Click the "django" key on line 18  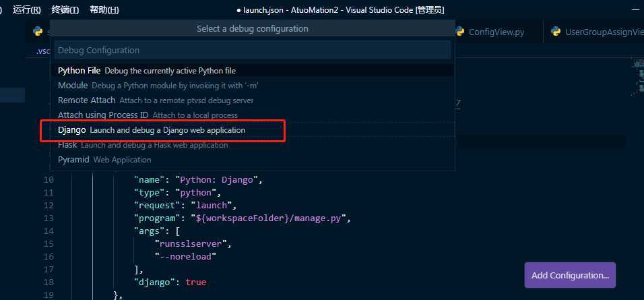pos(155,282)
